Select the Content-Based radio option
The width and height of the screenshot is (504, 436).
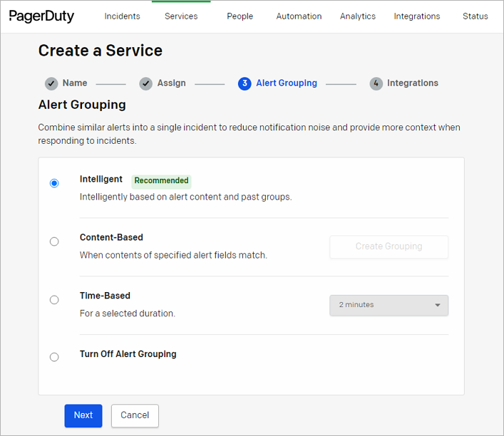[54, 242]
